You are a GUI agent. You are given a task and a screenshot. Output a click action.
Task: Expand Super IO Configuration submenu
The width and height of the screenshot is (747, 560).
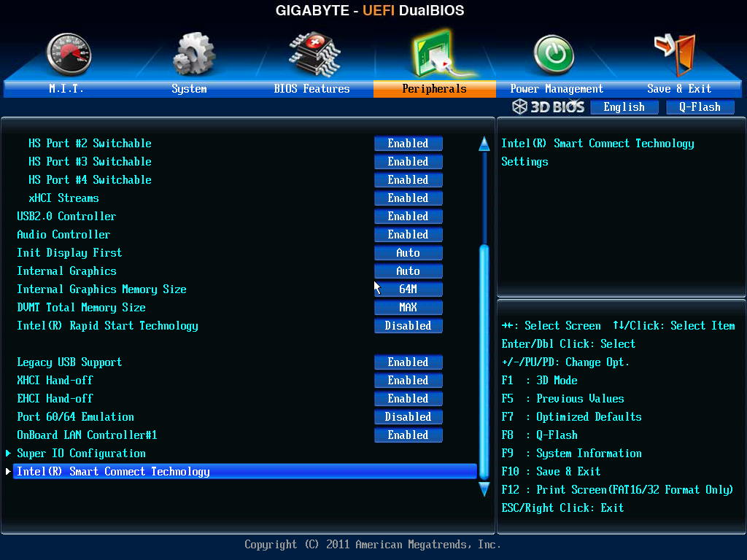click(x=81, y=454)
